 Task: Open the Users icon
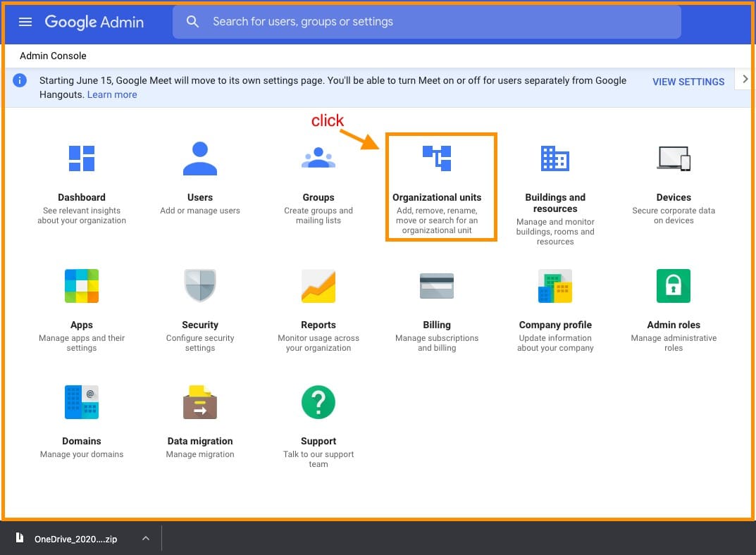200,159
